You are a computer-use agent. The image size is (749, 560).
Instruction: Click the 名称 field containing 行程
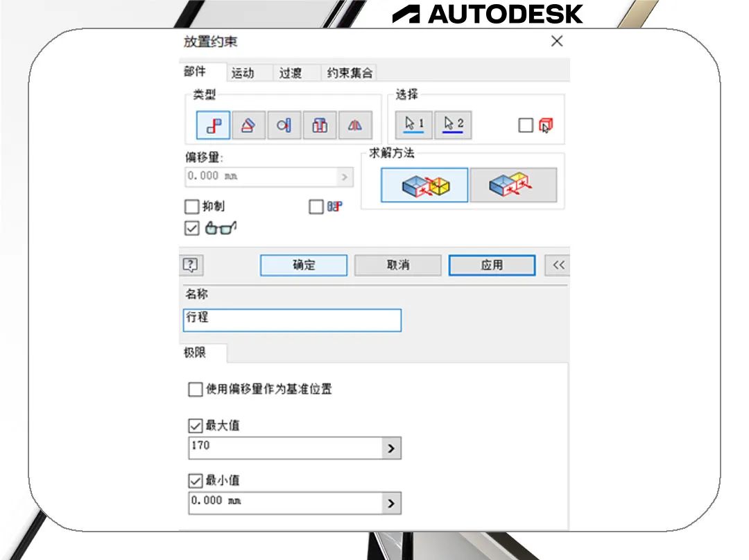pos(291,320)
